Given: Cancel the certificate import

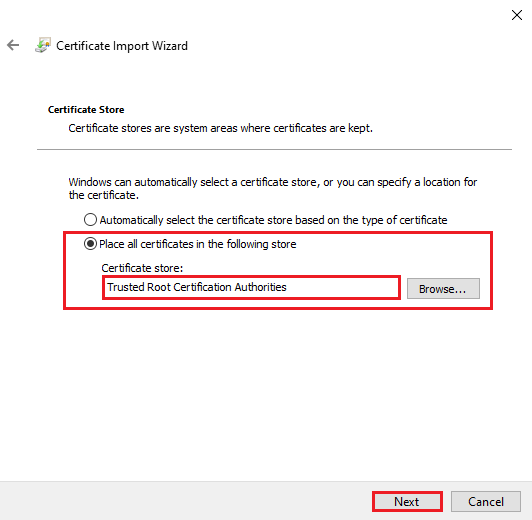Looking at the screenshot, I should tap(486, 501).
